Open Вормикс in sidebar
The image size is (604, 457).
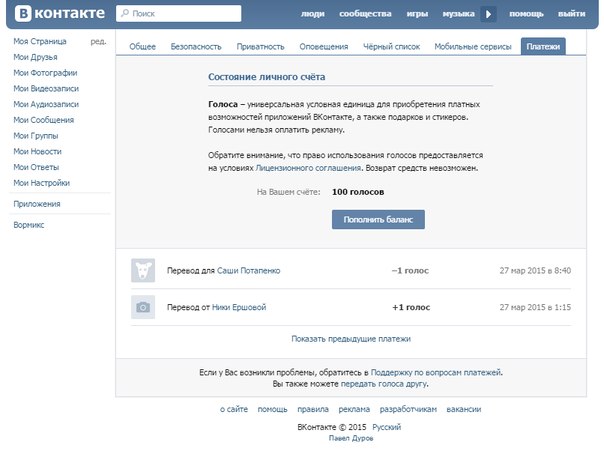pyautogui.click(x=29, y=225)
